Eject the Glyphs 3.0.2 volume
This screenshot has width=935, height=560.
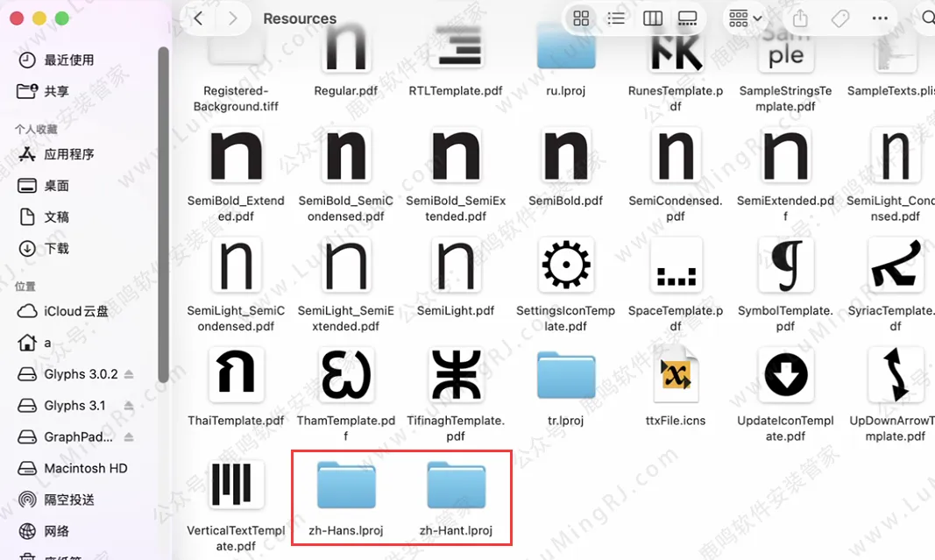(129, 374)
